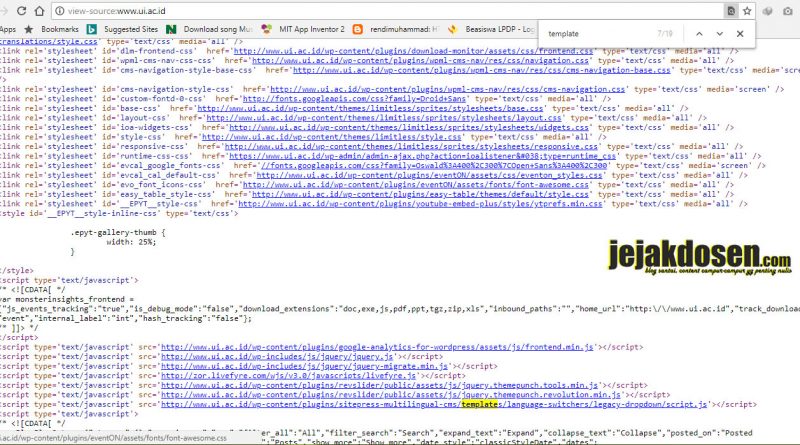Screen dimensions: 800x445
Task: Open the jquery.js source link
Action: click(x=277, y=357)
